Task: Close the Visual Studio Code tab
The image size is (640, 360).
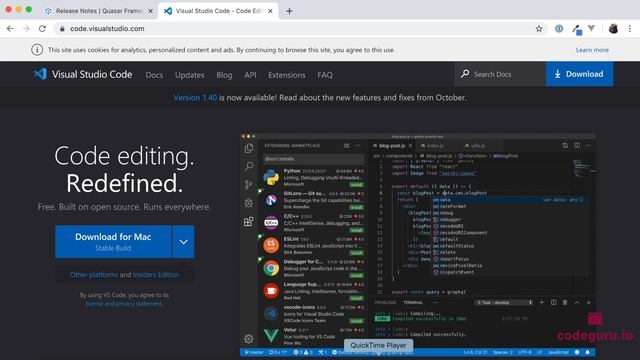Action: 270,11
